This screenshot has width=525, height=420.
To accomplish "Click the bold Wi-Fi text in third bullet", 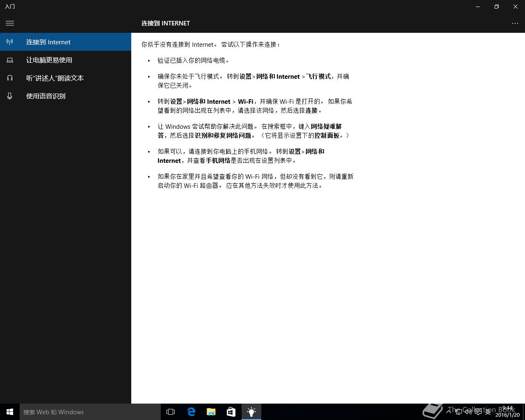I will coord(245,101).
